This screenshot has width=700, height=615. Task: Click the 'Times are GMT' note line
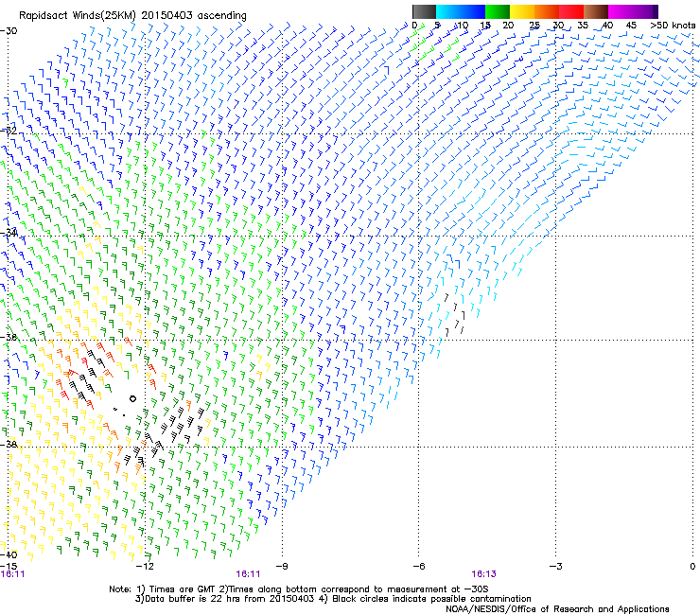tap(299, 589)
